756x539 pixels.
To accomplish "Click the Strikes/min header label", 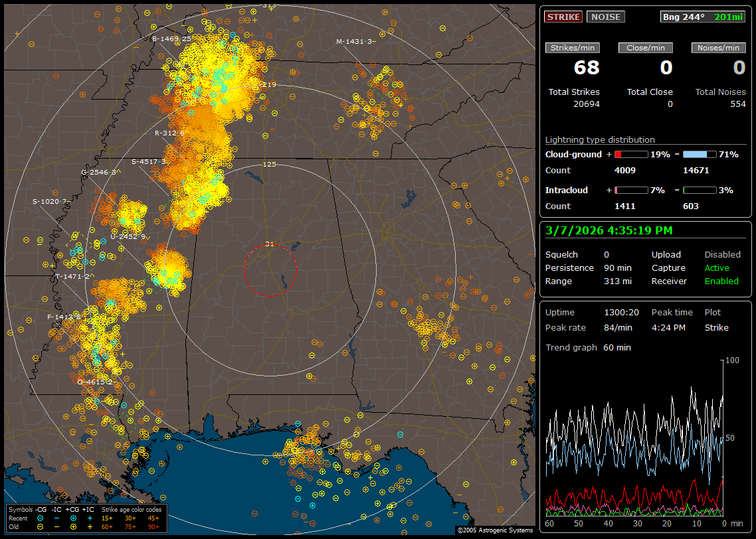I will point(573,48).
